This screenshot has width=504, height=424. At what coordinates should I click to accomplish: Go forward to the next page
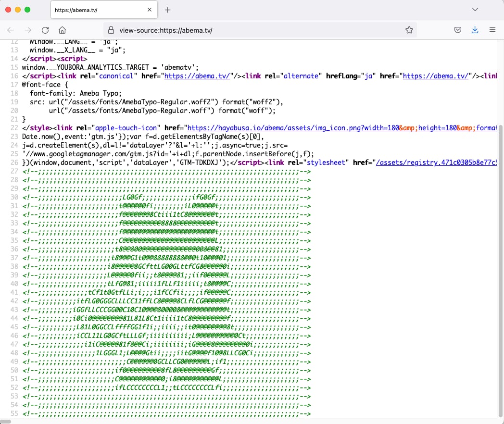coord(28,30)
